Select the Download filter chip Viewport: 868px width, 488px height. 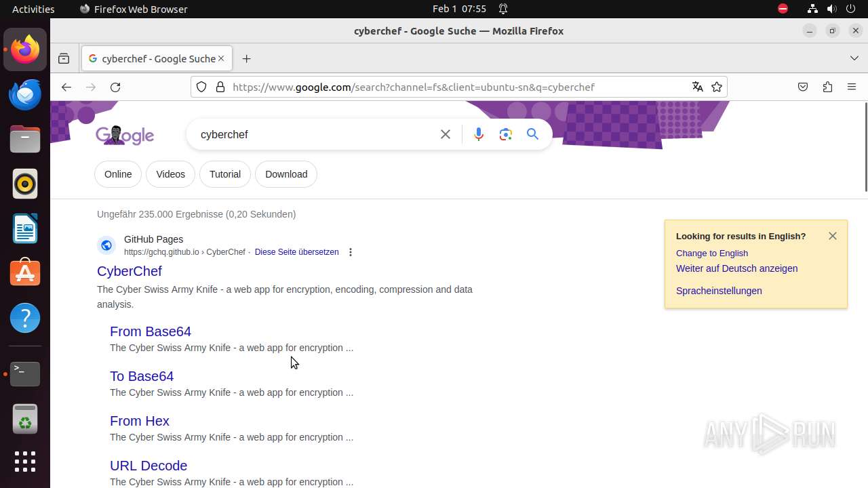tap(286, 174)
